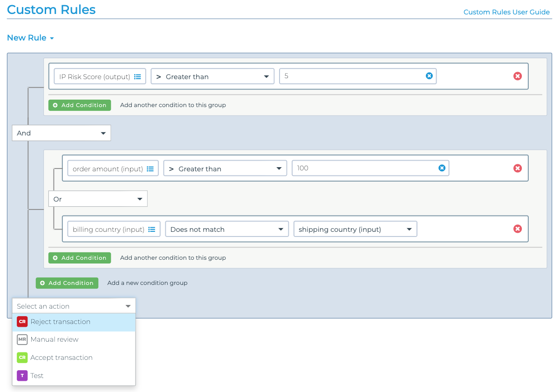Click 'Add a new condition group' text
The image size is (560, 392).
pos(147,283)
